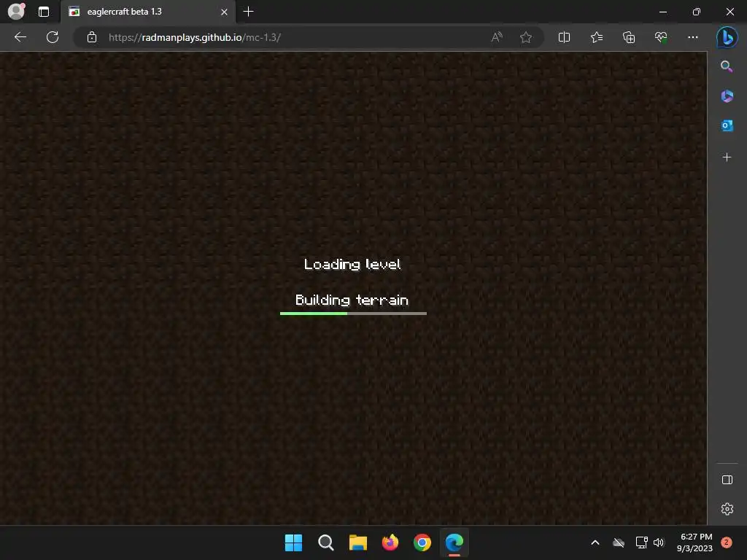Viewport: 747px width, 560px height.
Task: Activate Read aloud in address bar
Action: tap(496, 37)
